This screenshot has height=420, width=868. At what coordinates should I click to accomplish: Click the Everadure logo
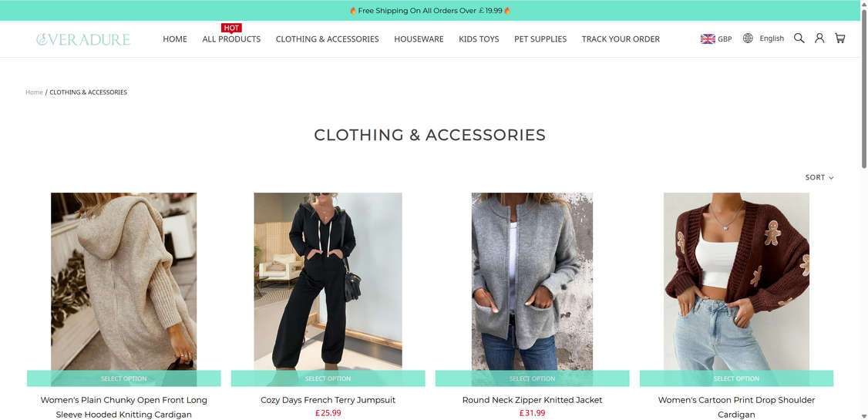[x=83, y=39]
